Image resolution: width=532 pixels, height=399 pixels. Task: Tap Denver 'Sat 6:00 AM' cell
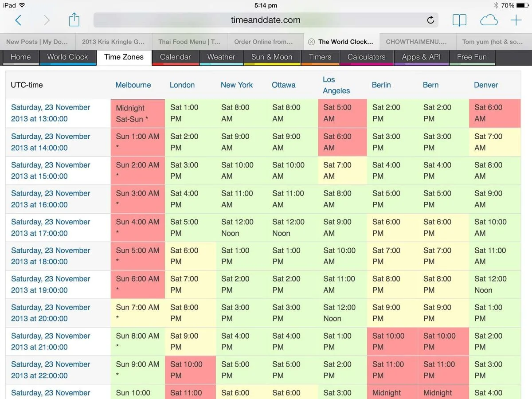point(495,113)
